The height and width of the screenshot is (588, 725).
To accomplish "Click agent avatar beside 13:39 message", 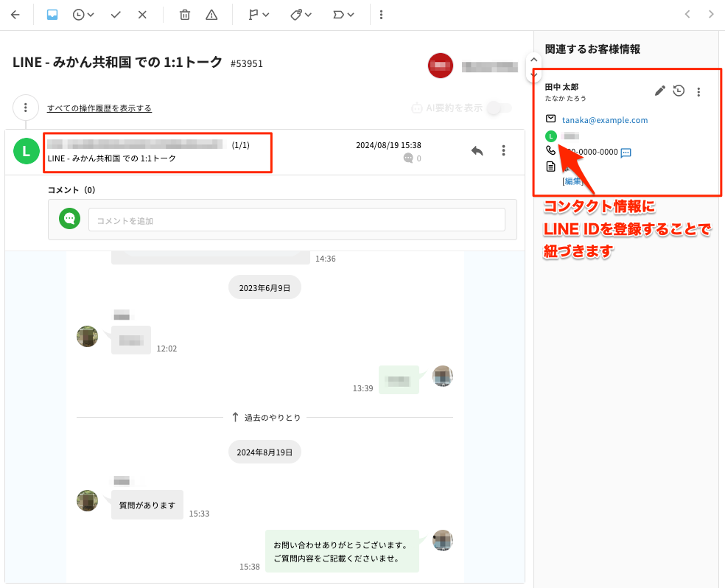I will click(x=443, y=376).
